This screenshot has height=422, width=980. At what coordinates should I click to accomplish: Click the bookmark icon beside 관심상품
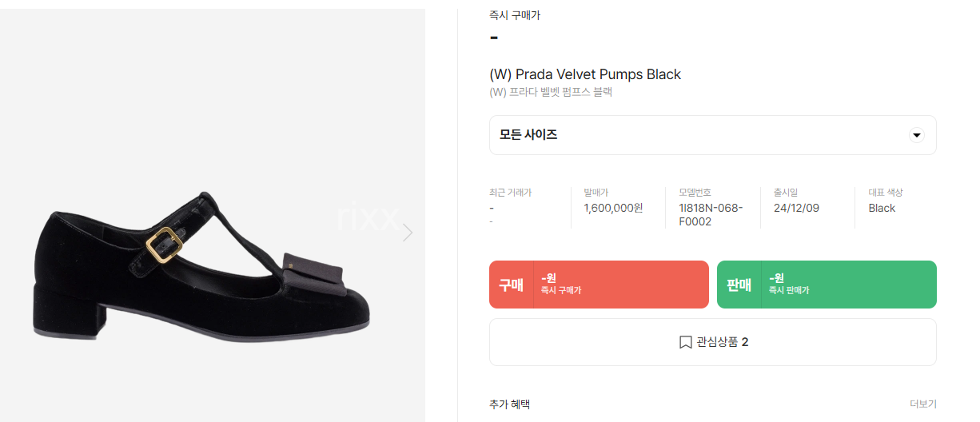tap(685, 342)
